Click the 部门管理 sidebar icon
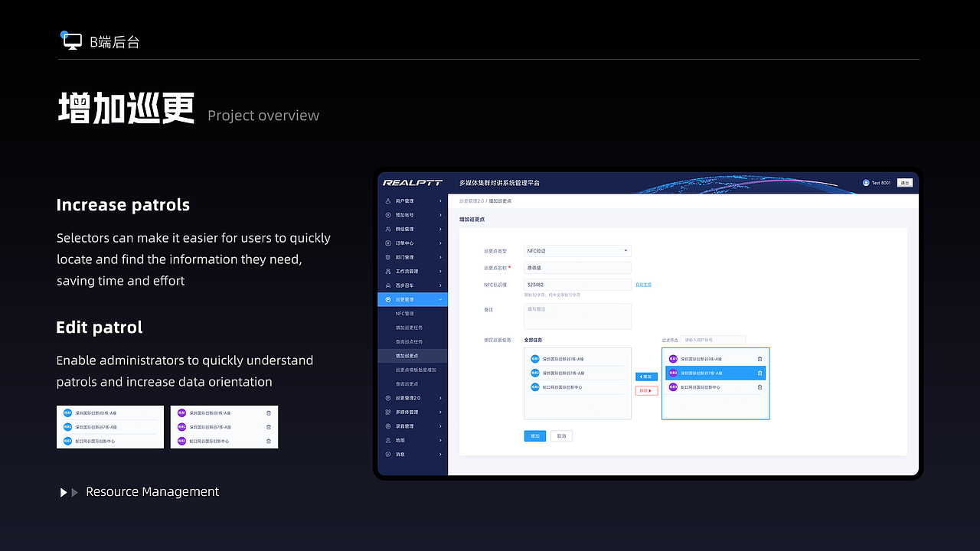Viewport: 980px width, 551px height. click(x=388, y=257)
